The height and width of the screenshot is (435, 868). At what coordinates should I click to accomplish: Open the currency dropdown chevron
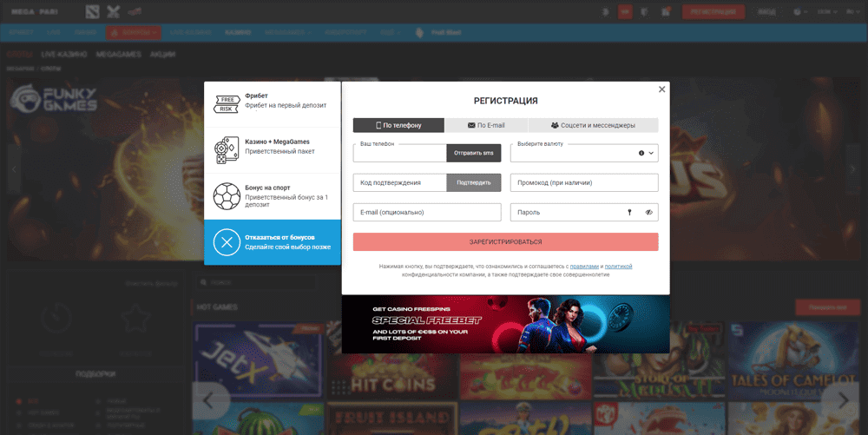tap(651, 154)
